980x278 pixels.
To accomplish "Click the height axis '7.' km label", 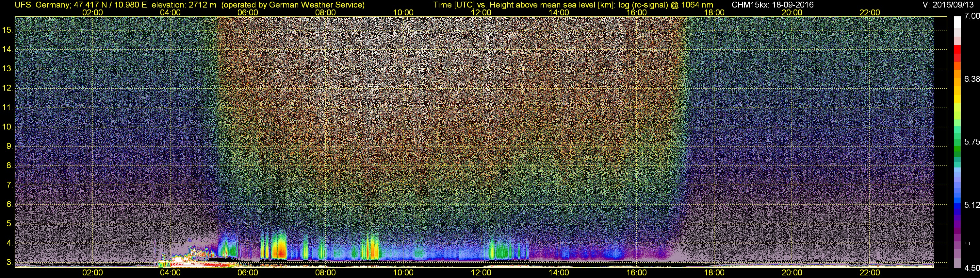I will click(x=9, y=185).
